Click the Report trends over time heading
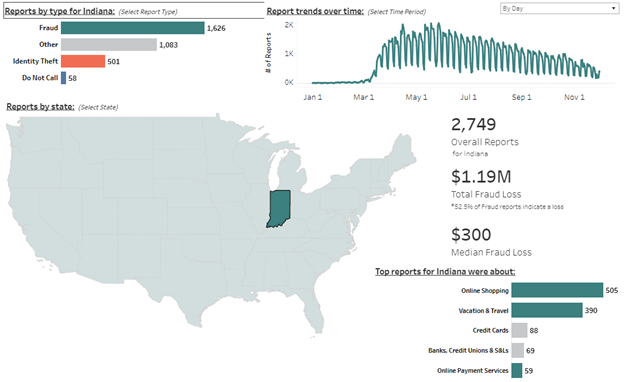 (x=315, y=11)
